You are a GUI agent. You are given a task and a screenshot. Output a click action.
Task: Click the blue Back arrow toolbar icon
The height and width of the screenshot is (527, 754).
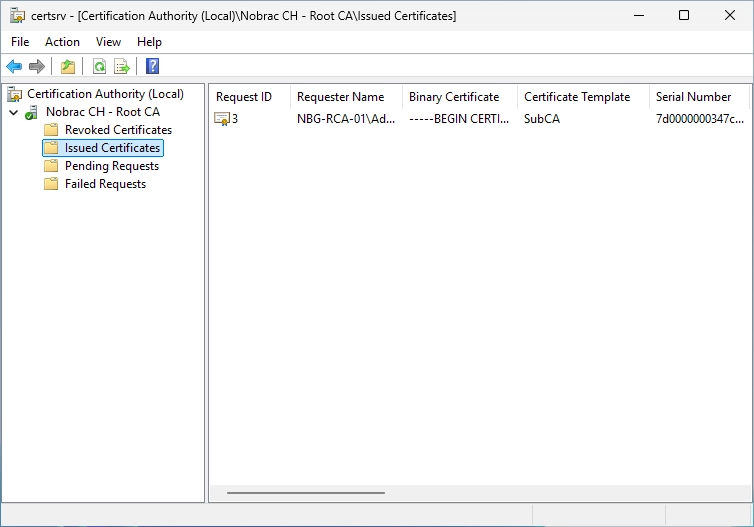coord(14,66)
